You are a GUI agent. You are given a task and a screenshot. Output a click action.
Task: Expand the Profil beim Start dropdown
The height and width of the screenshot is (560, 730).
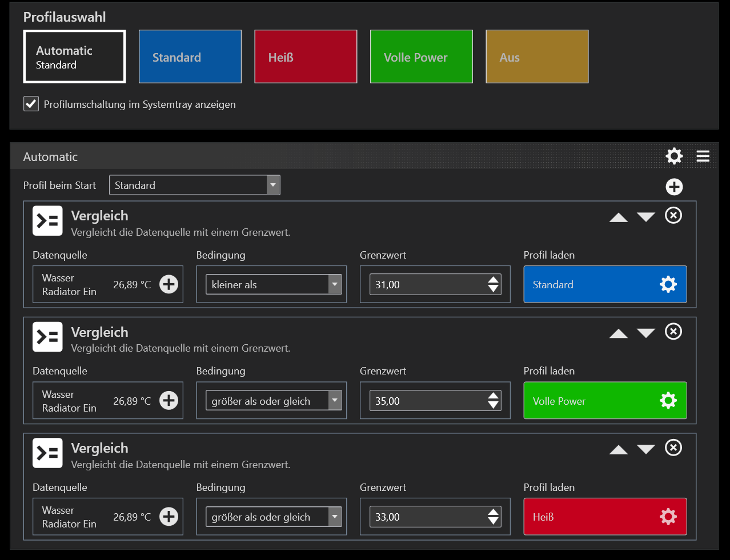[273, 185]
